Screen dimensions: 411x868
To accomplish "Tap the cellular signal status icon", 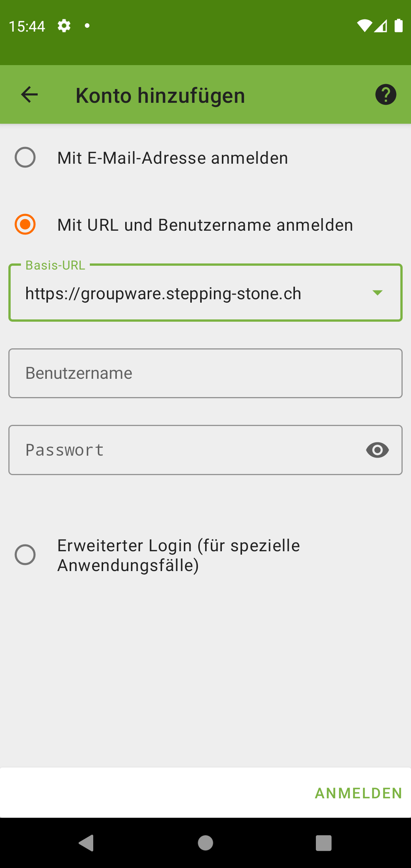I will point(381,26).
